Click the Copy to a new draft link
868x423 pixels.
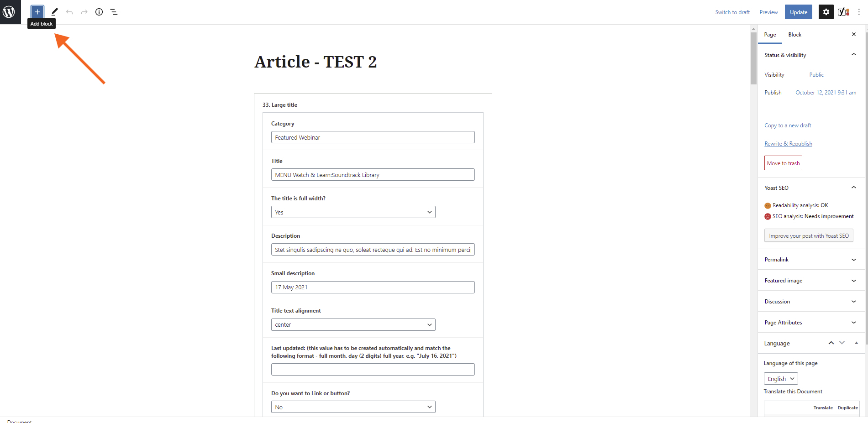(788, 125)
